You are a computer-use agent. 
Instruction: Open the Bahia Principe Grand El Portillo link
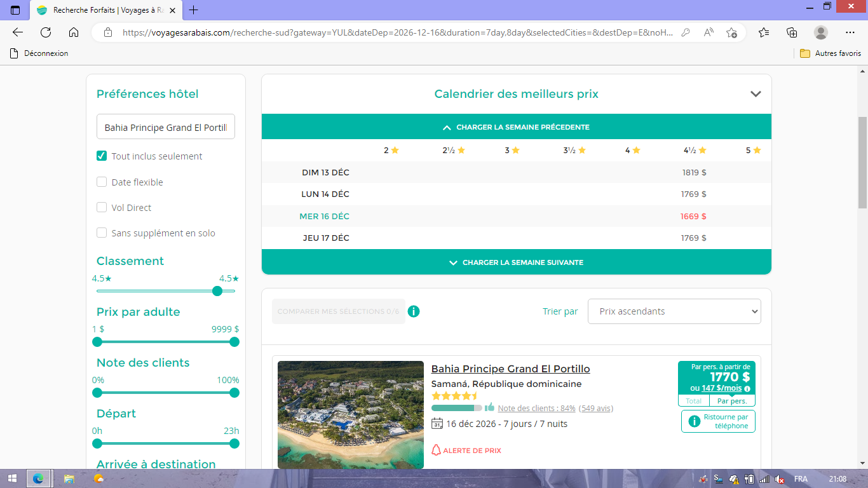[x=510, y=369]
